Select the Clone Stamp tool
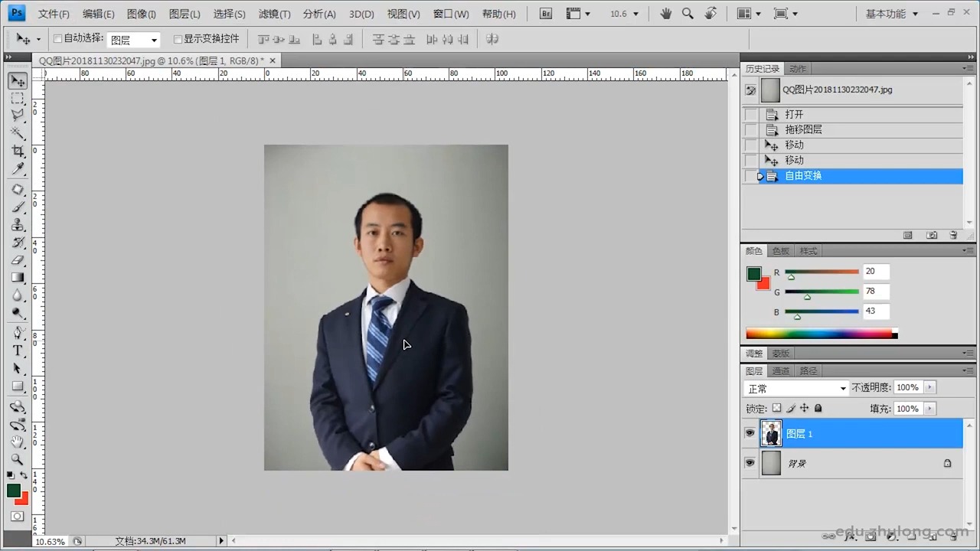Image resolution: width=980 pixels, height=551 pixels. [18, 224]
